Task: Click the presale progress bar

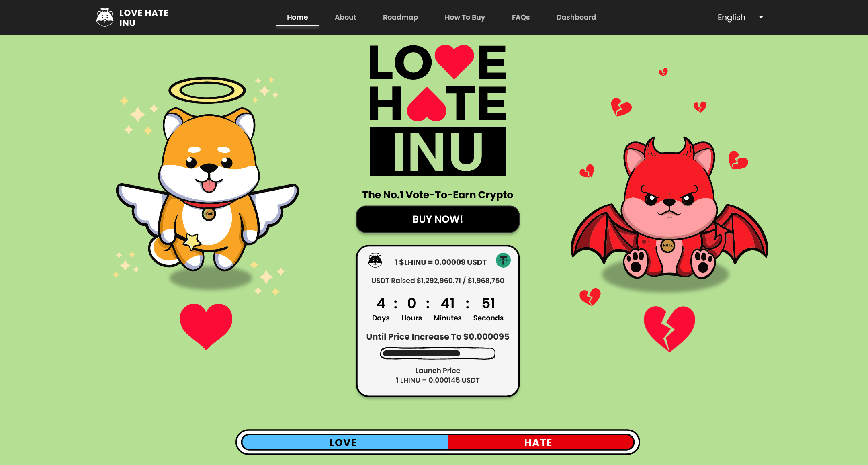Action: [438, 353]
